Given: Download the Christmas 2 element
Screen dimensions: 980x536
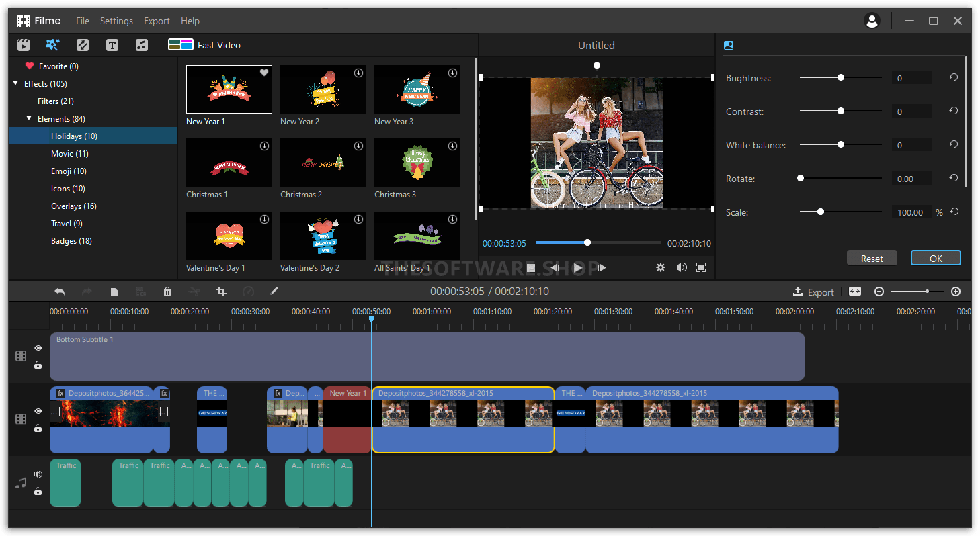Looking at the screenshot, I should [358, 145].
